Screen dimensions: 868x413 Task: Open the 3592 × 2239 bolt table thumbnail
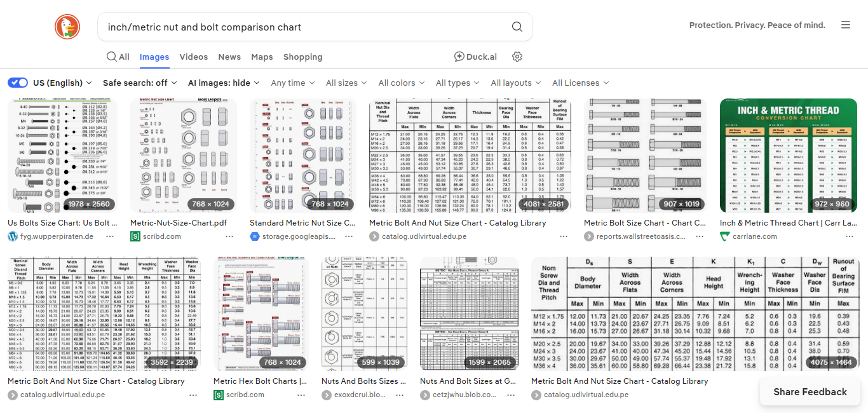[x=104, y=314]
